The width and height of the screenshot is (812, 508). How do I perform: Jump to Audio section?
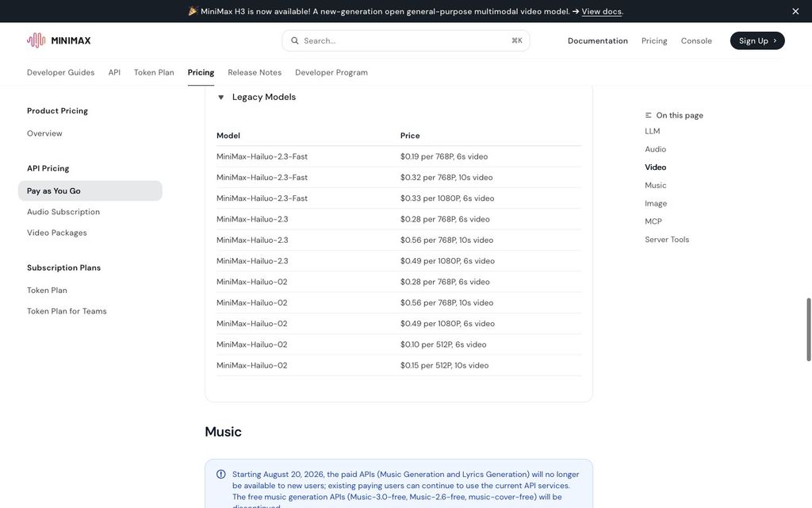coord(656,149)
